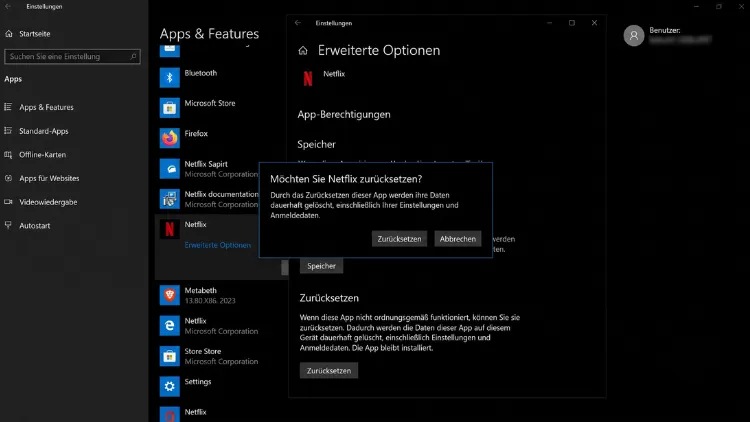The image size is (750, 422).
Task: Click the Bluetooth app icon
Action: (x=169, y=78)
